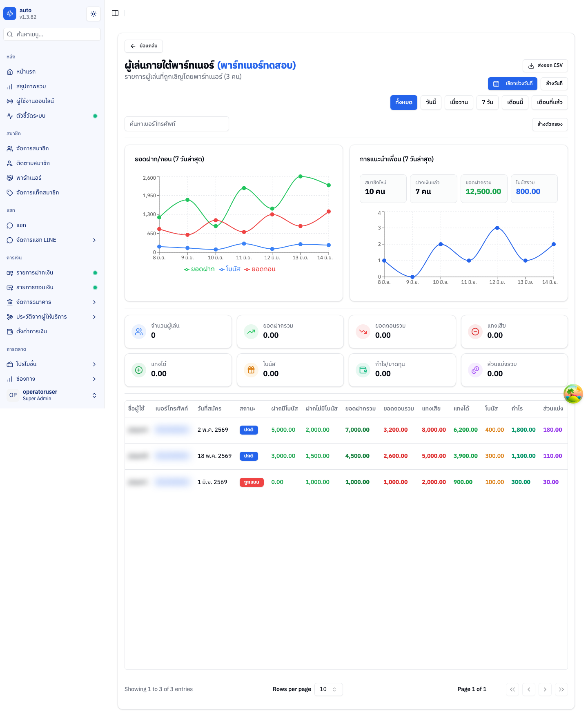Screen dimensions: 588x716
Task: Go to first page double-chevron button
Action: point(512,689)
